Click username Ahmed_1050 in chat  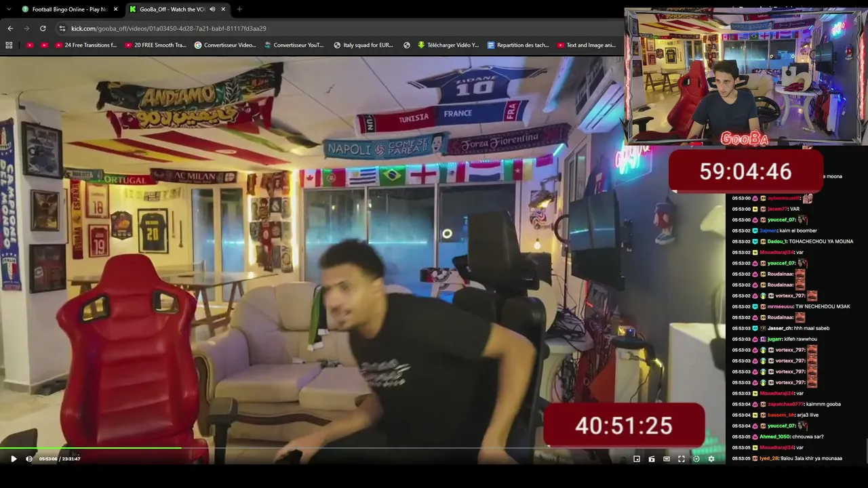[775, 436]
